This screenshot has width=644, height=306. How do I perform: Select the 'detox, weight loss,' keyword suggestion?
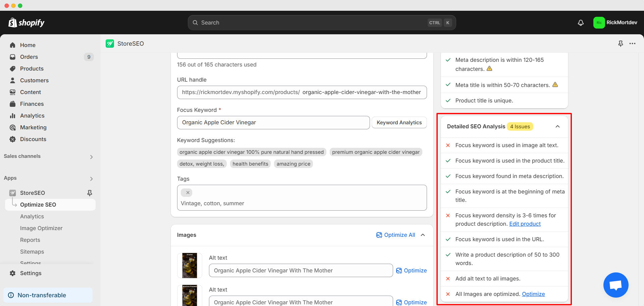click(202, 164)
